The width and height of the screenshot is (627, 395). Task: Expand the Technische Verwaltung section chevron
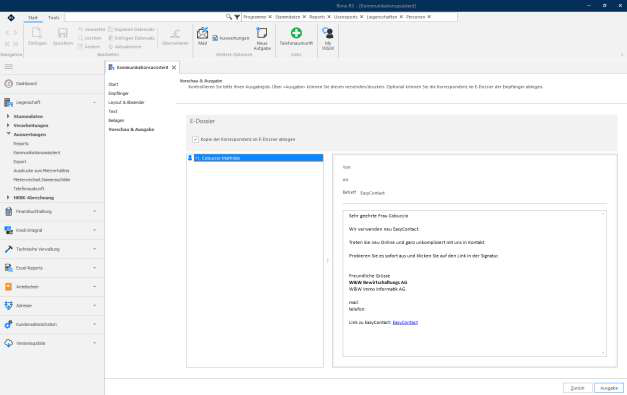coord(94,249)
